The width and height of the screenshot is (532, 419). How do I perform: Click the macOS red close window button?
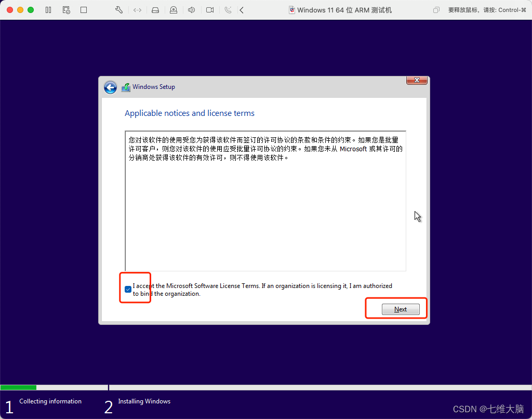pyautogui.click(x=10, y=10)
